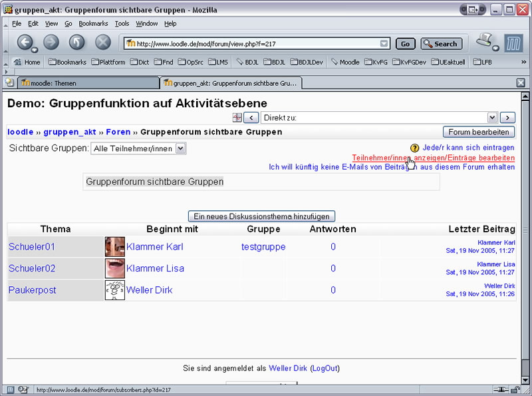Click 'Ein neues Diskussionsthema hinzufügen' button
The height and width of the screenshot is (396, 532).
pos(261,216)
